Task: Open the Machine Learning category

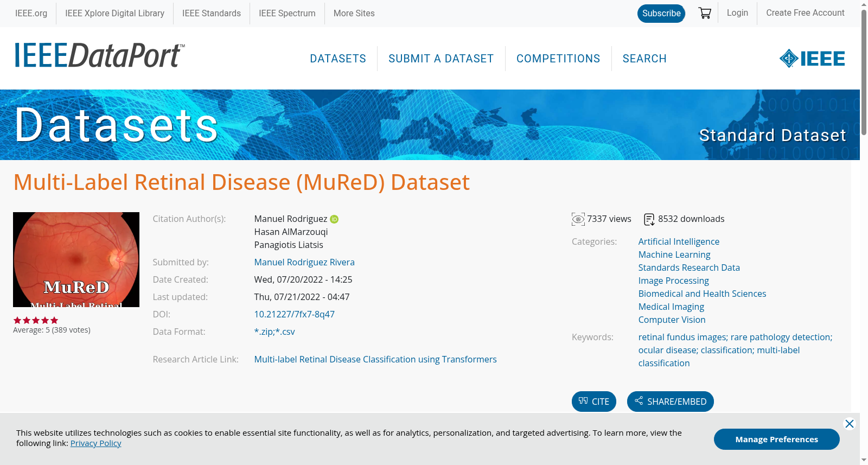Action: [x=674, y=254]
